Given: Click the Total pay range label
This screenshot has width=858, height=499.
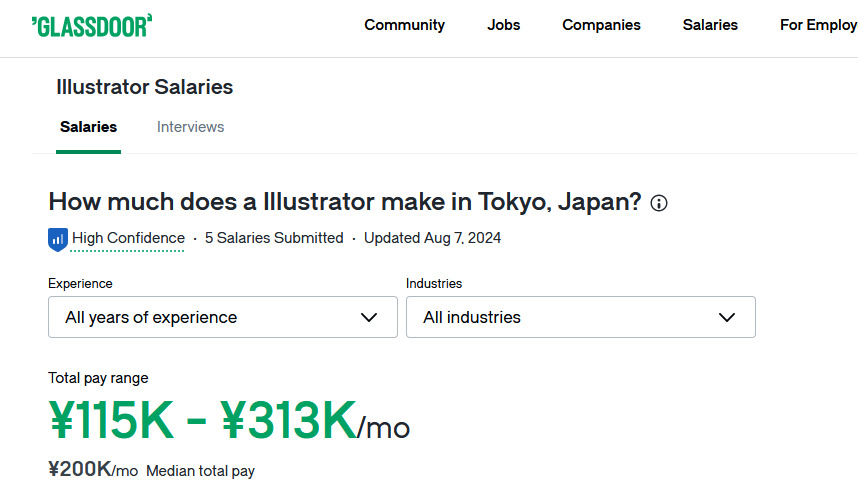Looking at the screenshot, I should click(x=98, y=378).
